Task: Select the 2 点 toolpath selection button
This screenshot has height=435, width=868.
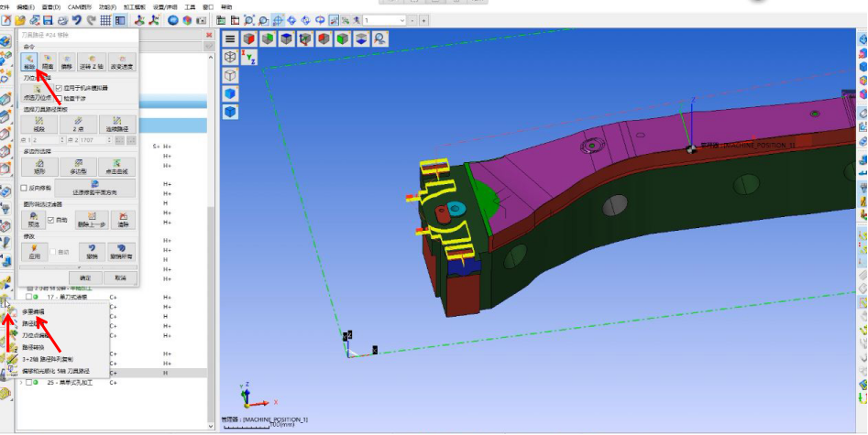Action: pos(78,124)
